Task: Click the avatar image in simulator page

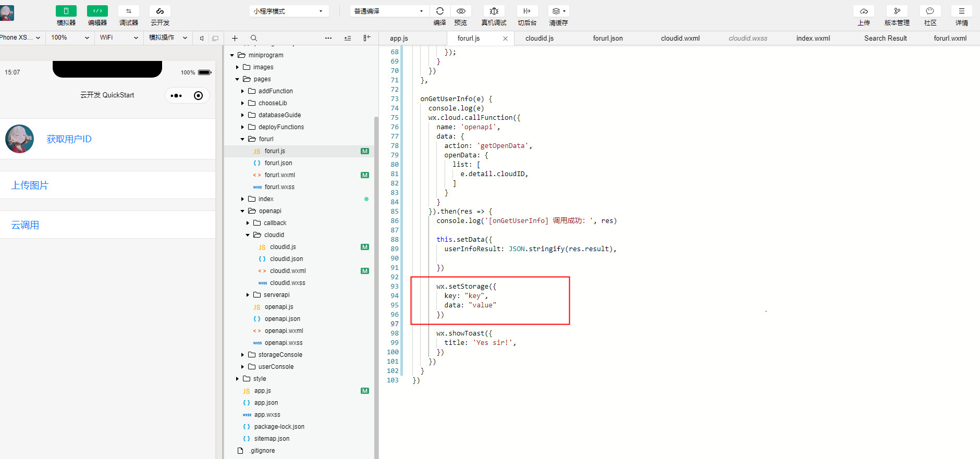Action: click(x=20, y=139)
